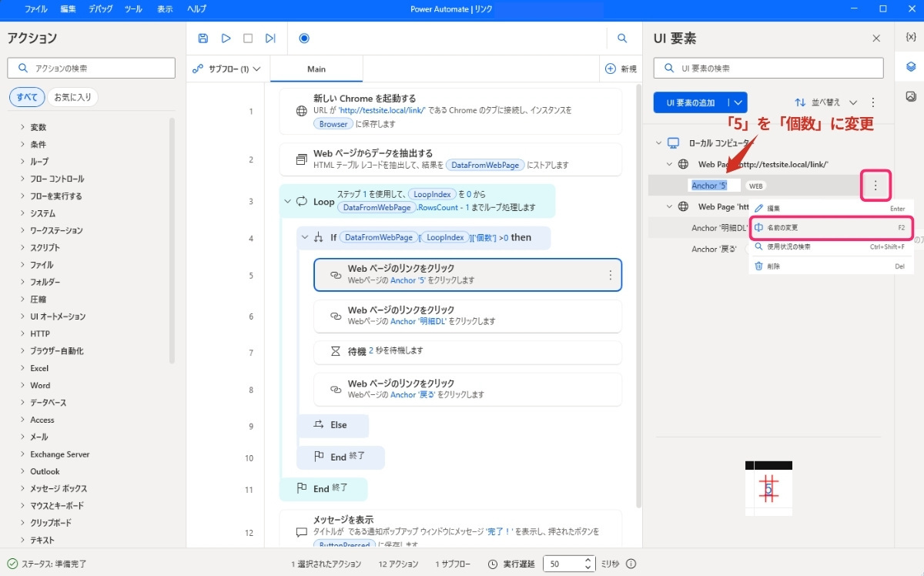Open three-dot menu on step 5 action
924x576 pixels.
pos(611,275)
